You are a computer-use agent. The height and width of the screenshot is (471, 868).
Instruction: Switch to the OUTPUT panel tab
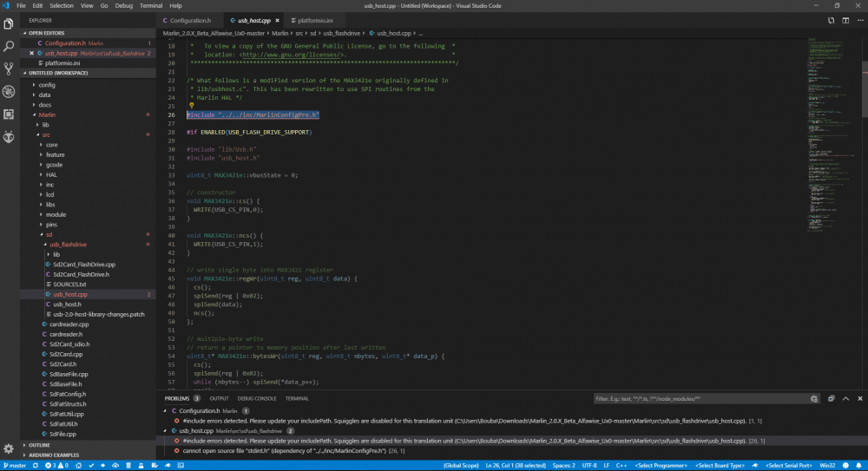(220, 398)
